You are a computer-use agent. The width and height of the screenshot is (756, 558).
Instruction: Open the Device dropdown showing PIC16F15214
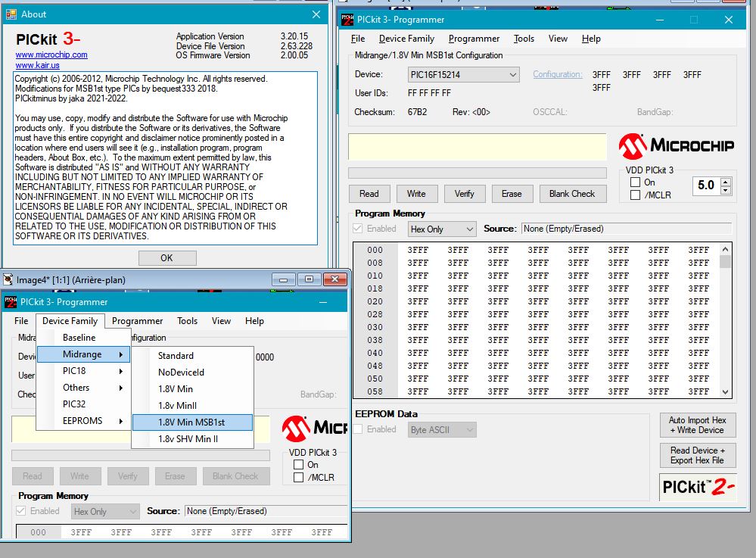(464, 75)
